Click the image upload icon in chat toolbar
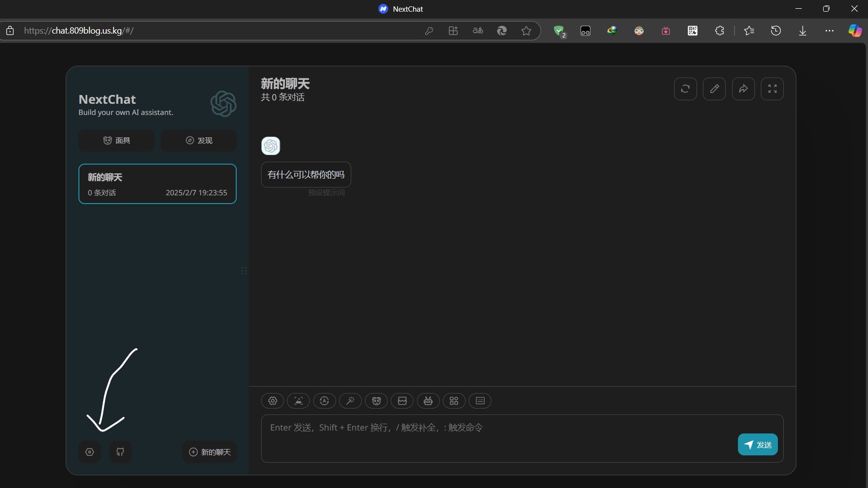868x488 pixels. (x=299, y=401)
